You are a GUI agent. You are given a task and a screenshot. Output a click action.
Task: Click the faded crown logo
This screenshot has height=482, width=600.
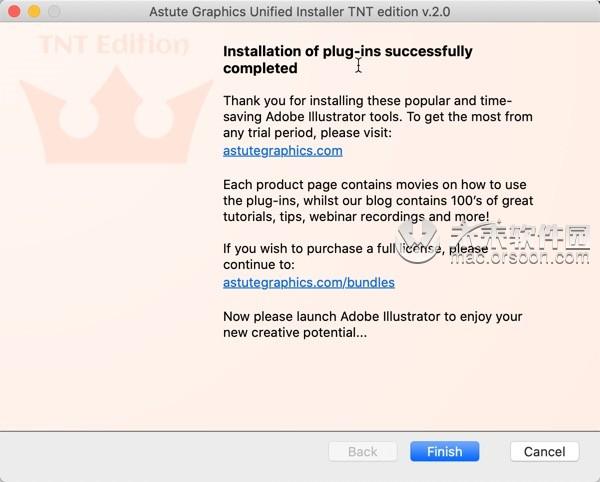coord(116,115)
